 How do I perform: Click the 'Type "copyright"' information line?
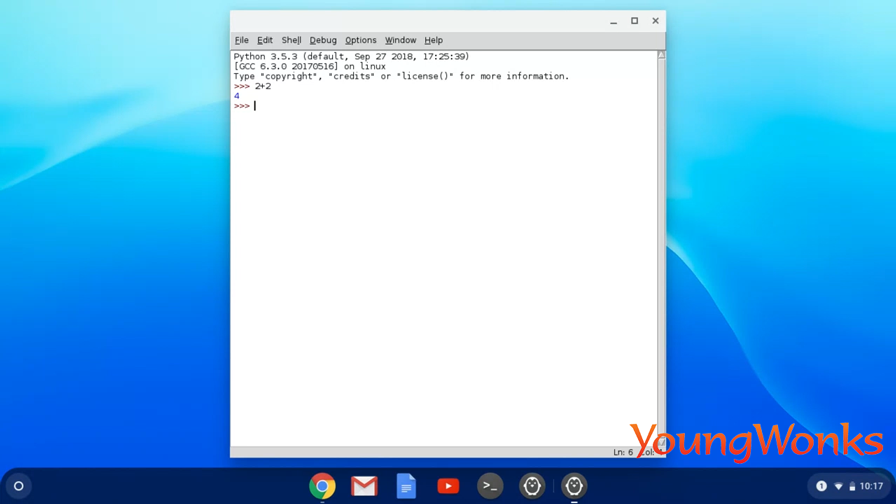pyautogui.click(x=401, y=76)
